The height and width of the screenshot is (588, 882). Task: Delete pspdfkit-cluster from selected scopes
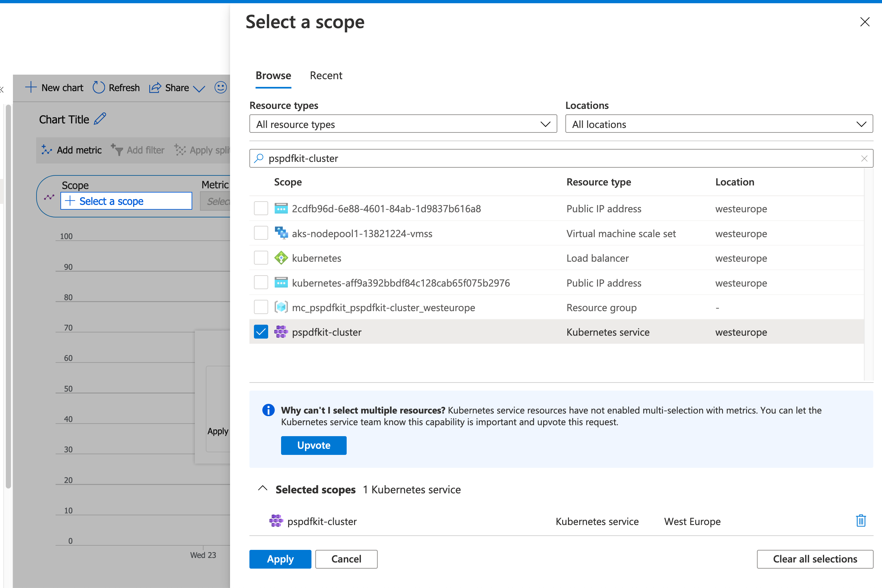coord(861,521)
